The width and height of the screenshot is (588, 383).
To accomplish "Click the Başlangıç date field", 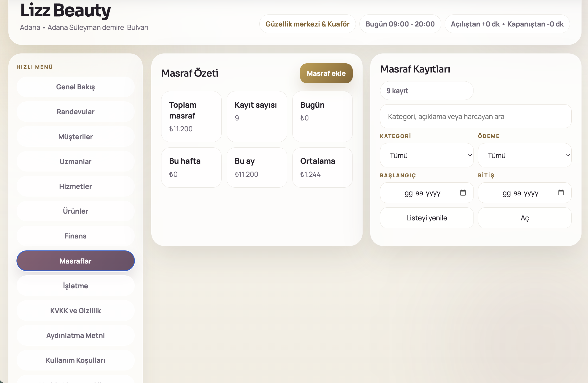I will [x=427, y=193].
